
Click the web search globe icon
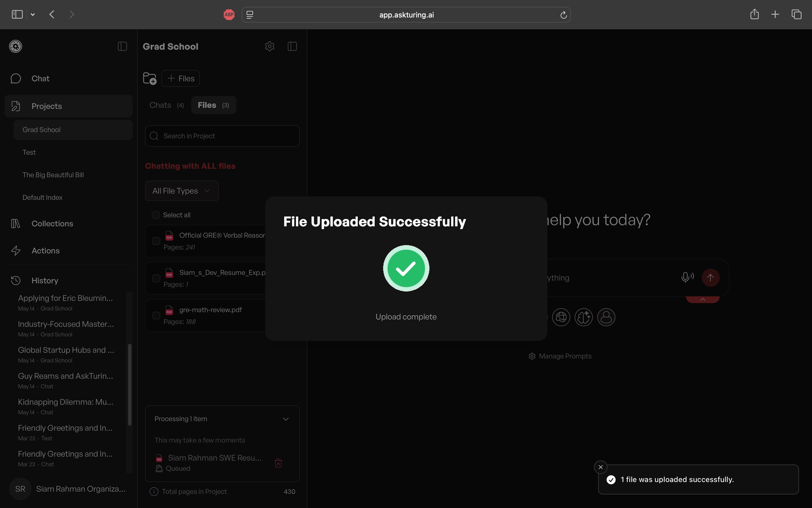pos(561,317)
